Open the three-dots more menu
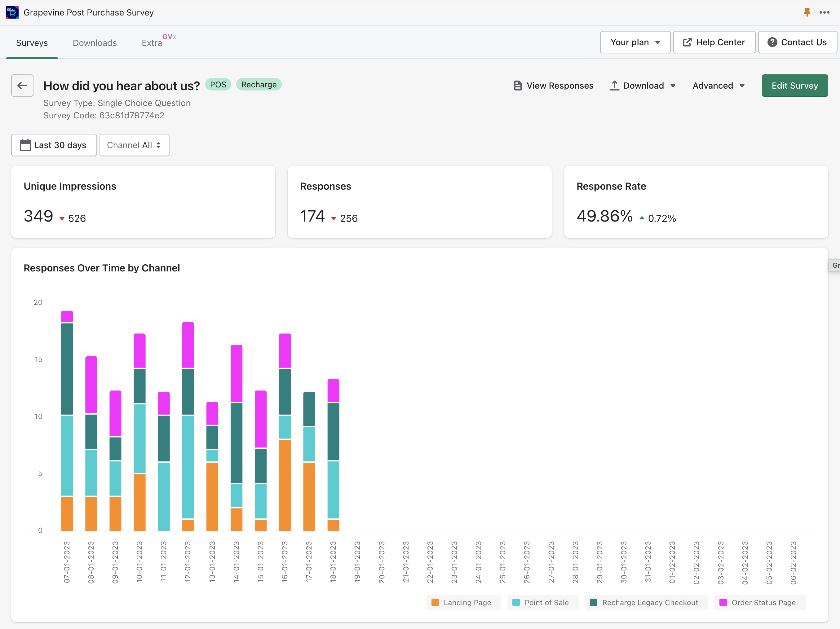Screen dimensions: 840x629 825,12
